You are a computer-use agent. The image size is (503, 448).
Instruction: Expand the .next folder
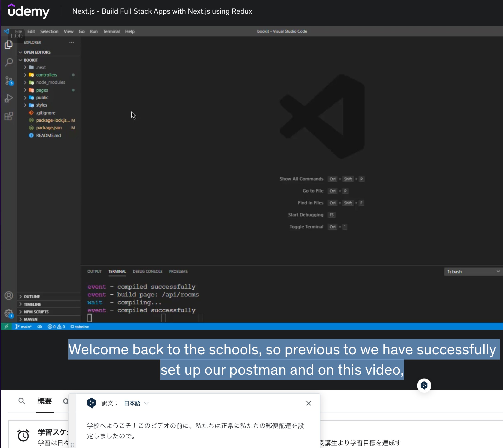(x=41, y=67)
